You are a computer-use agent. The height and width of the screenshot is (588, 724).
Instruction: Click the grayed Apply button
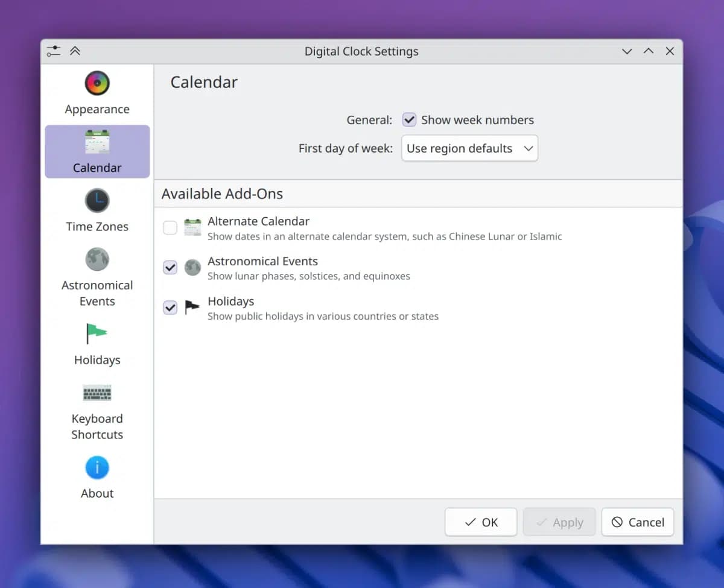click(x=559, y=522)
